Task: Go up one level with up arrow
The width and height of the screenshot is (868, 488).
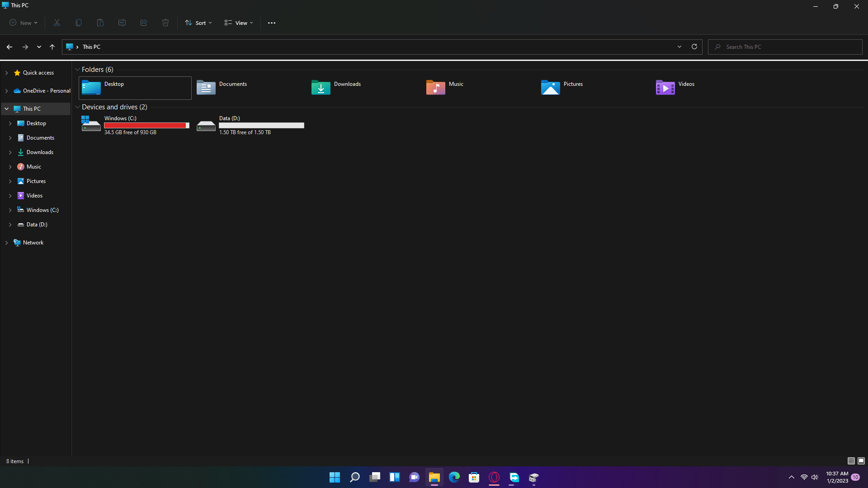Action: pyautogui.click(x=52, y=47)
